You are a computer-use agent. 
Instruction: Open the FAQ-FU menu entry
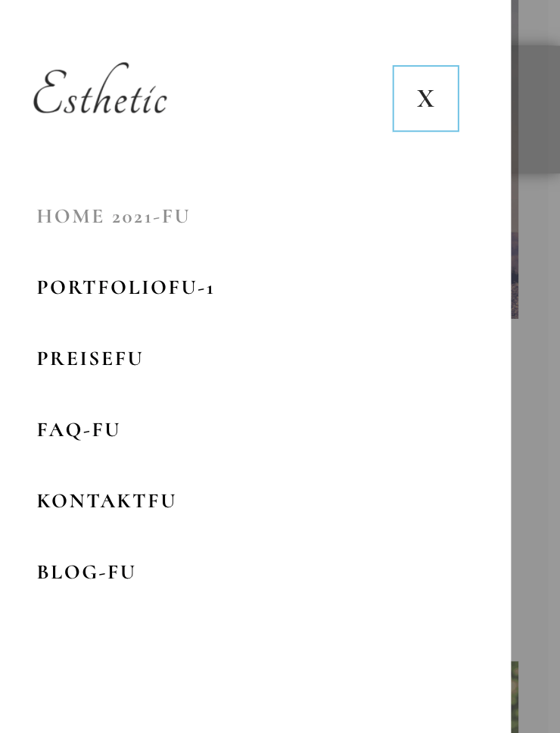coord(79,429)
